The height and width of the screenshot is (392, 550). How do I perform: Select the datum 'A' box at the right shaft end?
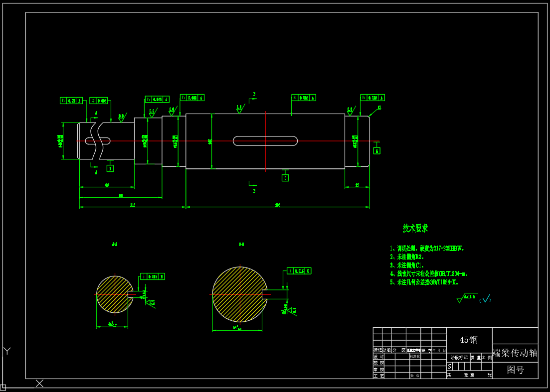377,150
